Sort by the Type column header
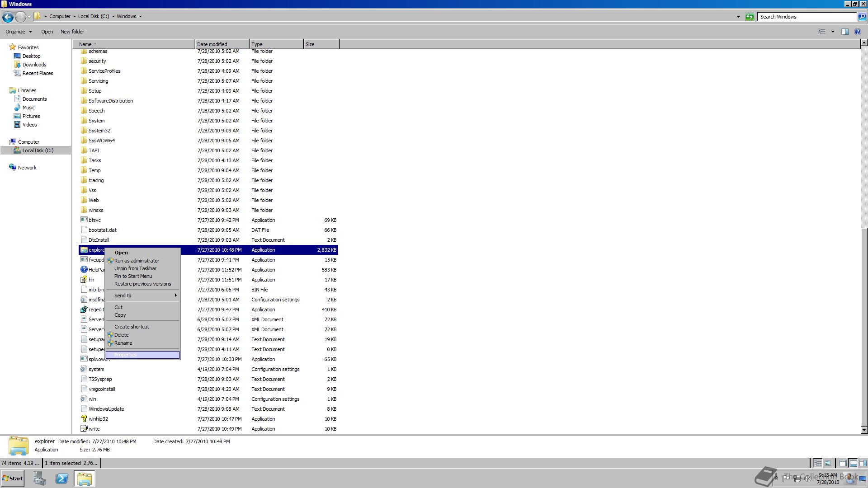The image size is (868, 488). click(276, 44)
